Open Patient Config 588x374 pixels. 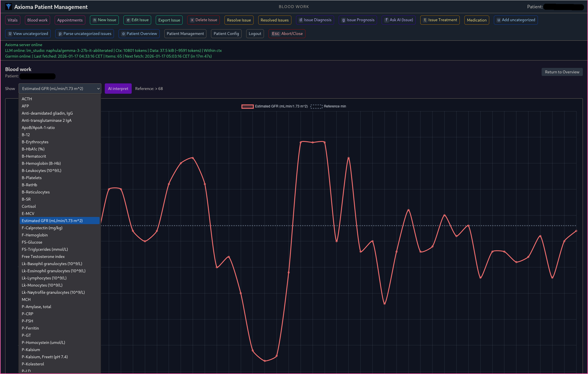pyautogui.click(x=226, y=34)
